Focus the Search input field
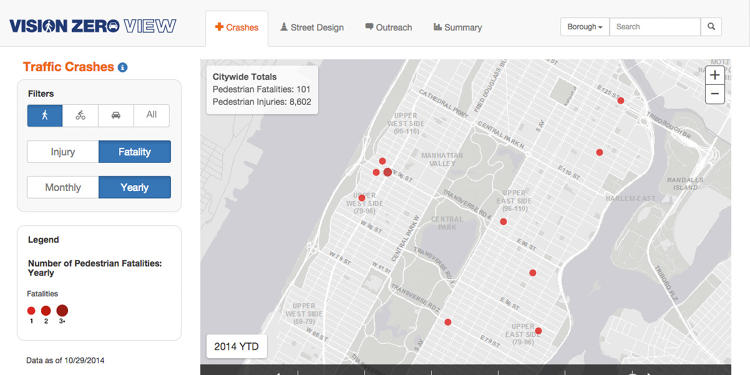This screenshot has height=375, width=750. pos(655,27)
